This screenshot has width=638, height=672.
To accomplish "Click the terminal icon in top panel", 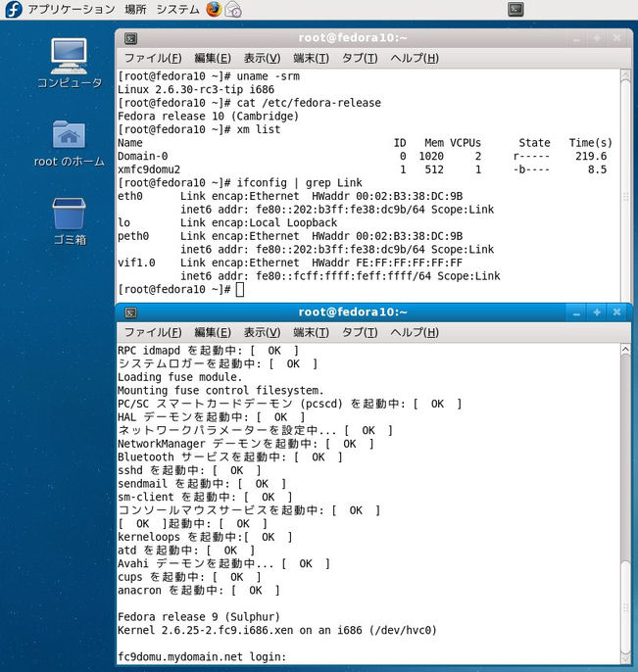I will click(x=515, y=10).
